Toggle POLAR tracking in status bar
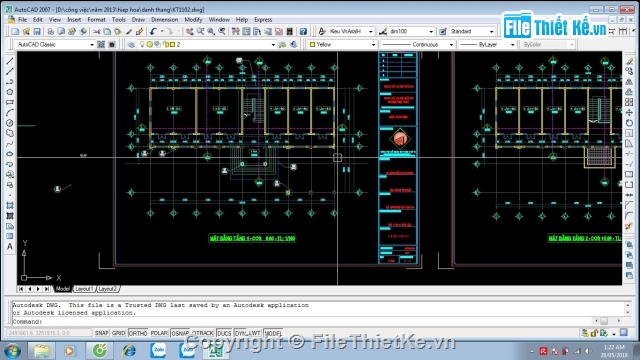 [159, 333]
